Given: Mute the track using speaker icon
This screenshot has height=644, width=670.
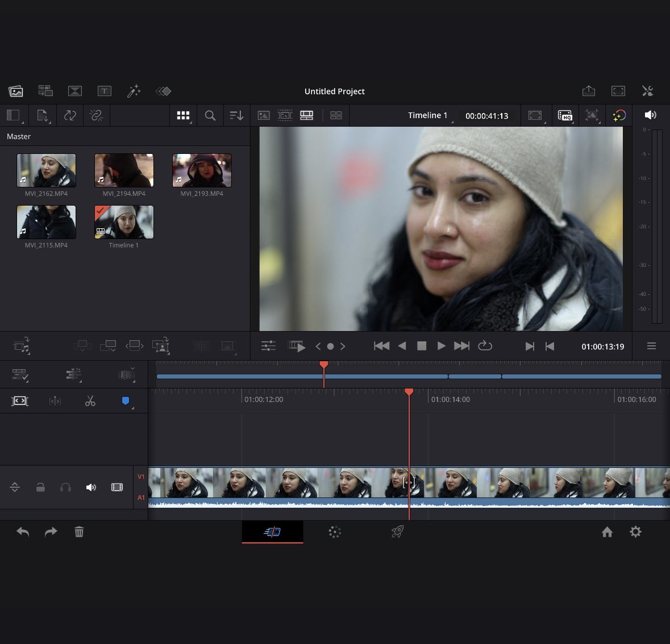Looking at the screenshot, I should [91, 487].
